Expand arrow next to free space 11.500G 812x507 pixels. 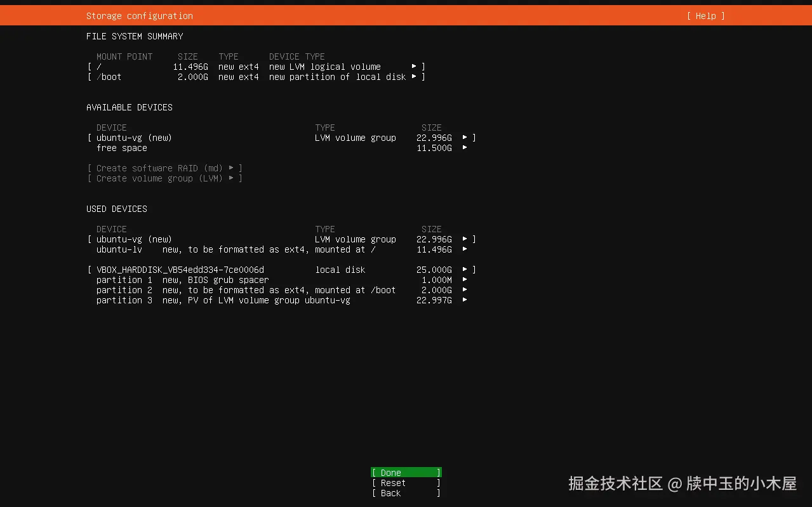click(465, 148)
